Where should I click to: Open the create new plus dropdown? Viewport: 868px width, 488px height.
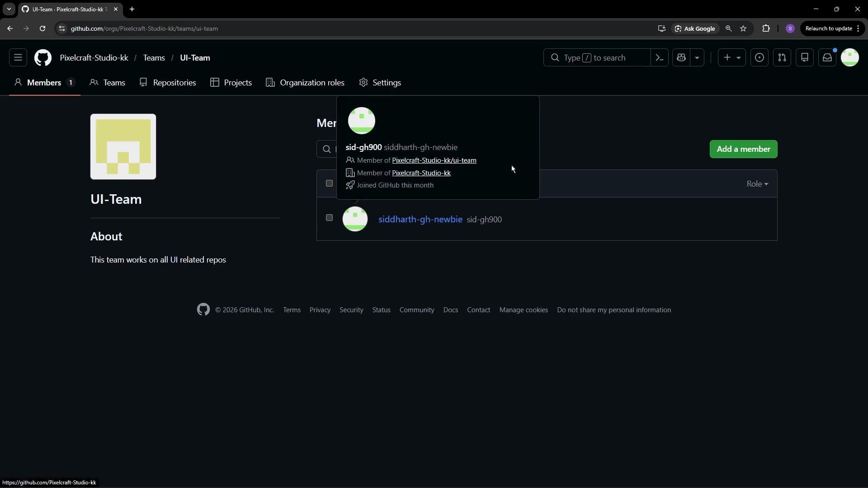[732, 58]
